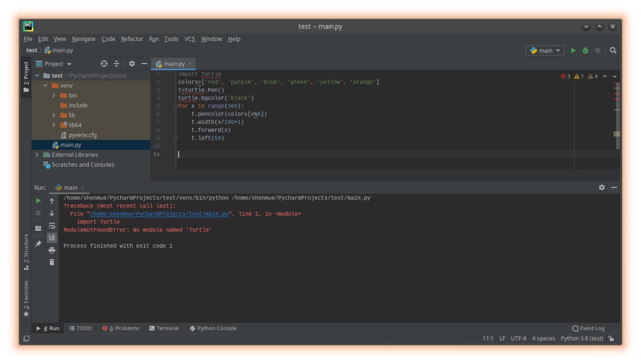This screenshot has width=641, height=364.
Task: Open the File menu
Action: coord(28,39)
